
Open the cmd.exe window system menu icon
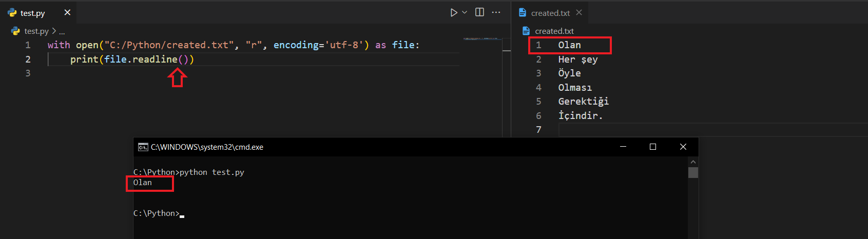click(143, 147)
